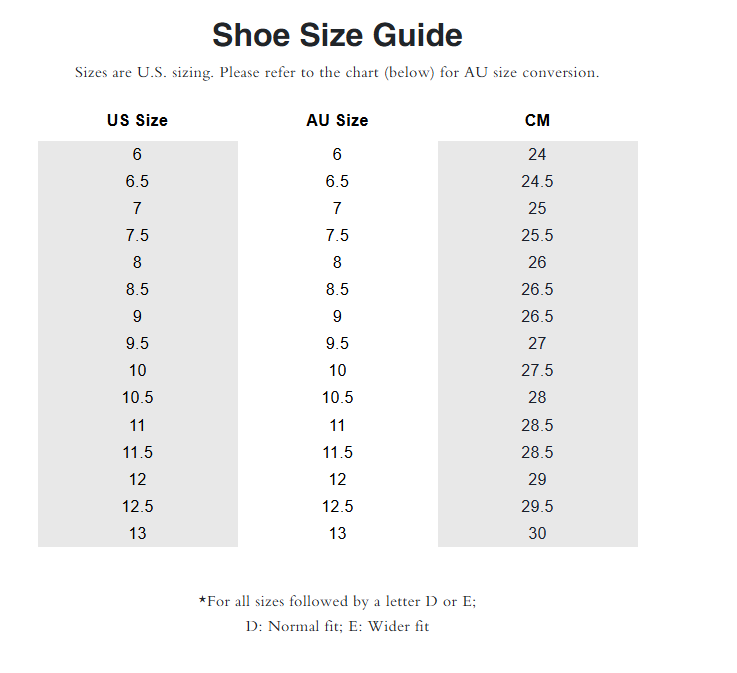Click the 27 CM value
Viewport: 737px width, 673px height.
click(537, 343)
